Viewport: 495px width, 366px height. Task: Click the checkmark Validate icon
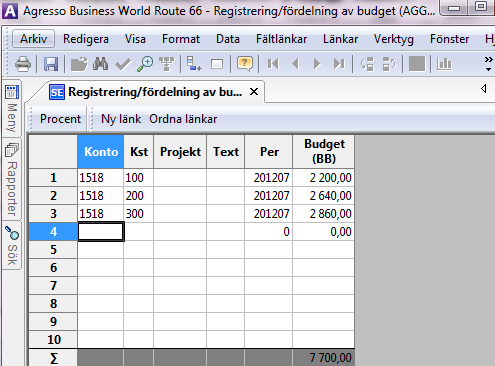pyautogui.click(x=123, y=64)
